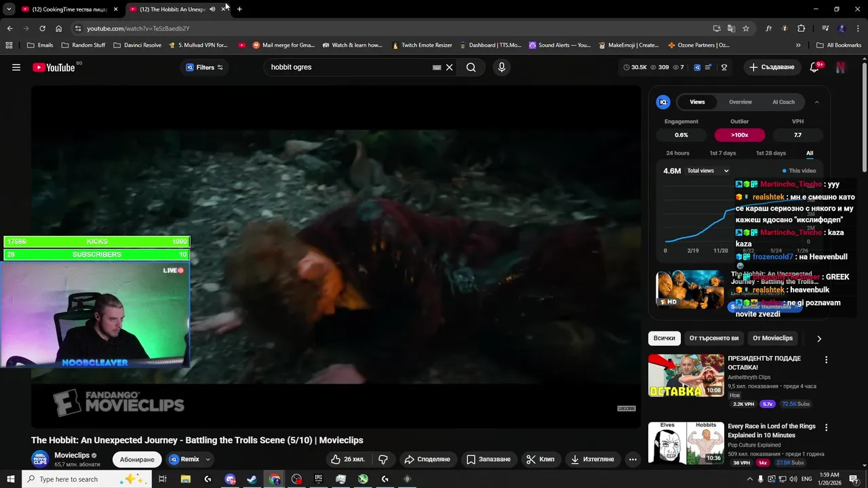Dislike the video
The image size is (868, 488).
coord(383,459)
